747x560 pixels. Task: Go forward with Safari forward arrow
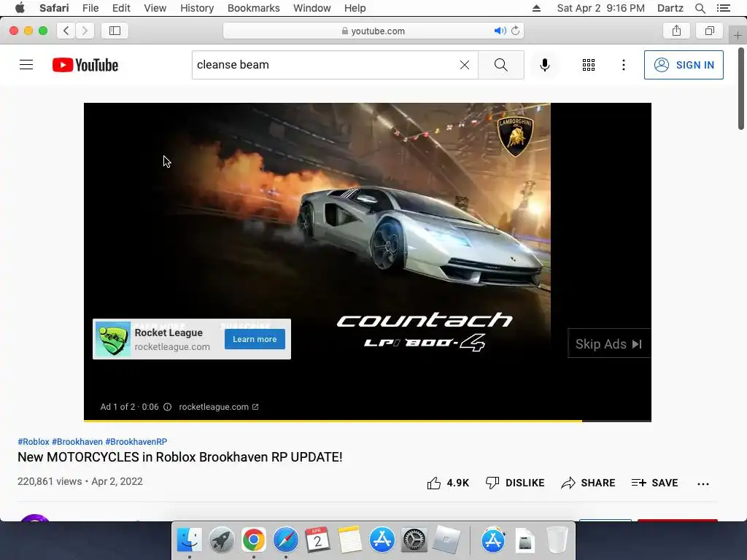click(x=85, y=31)
